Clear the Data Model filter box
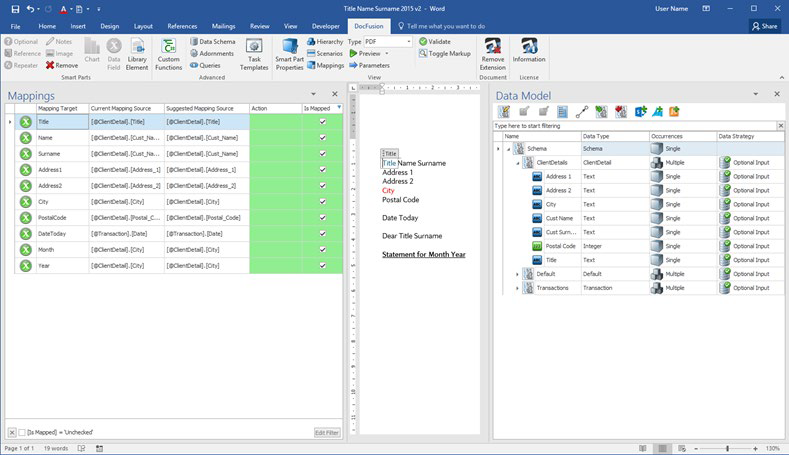The image size is (789, 455). [780, 126]
